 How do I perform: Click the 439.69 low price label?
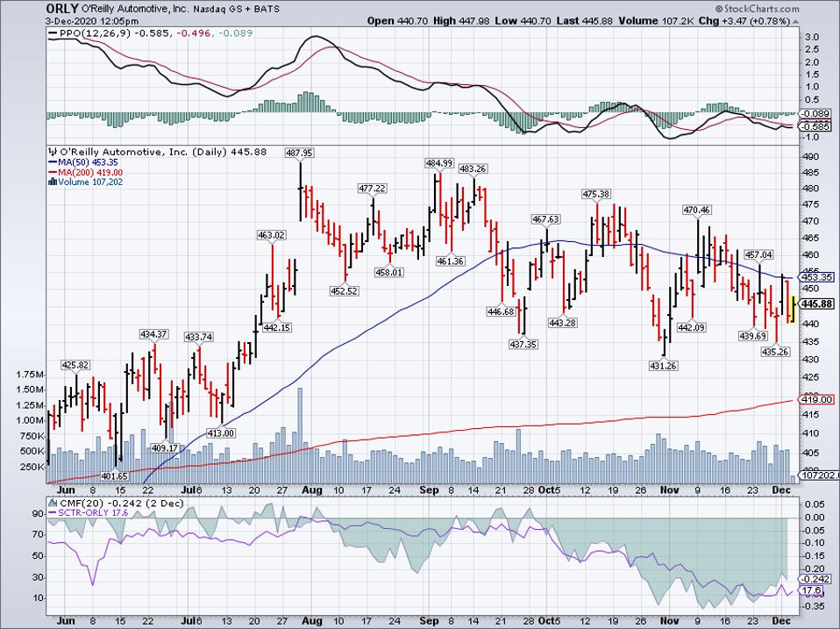coord(752,336)
